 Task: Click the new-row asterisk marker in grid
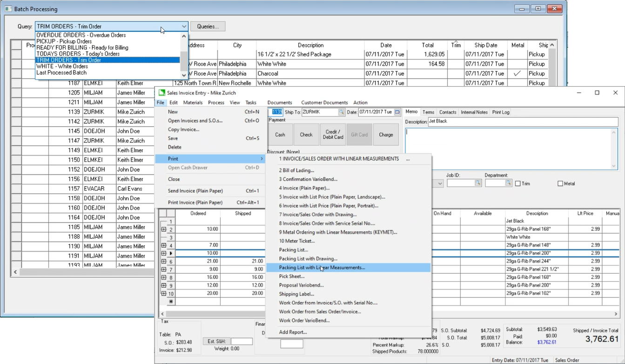pyautogui.click(x=170, y=302)
